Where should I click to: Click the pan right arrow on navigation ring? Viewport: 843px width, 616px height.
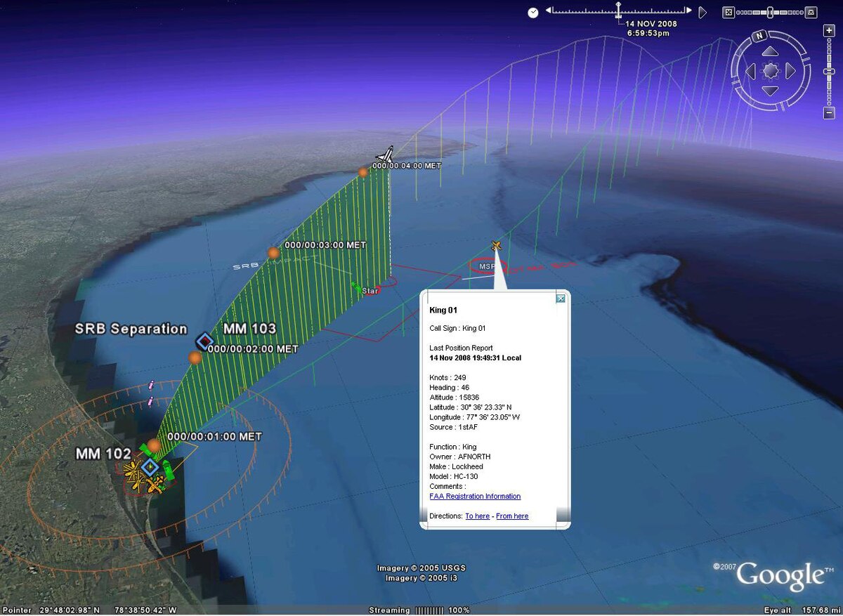(x=790, y=71)
